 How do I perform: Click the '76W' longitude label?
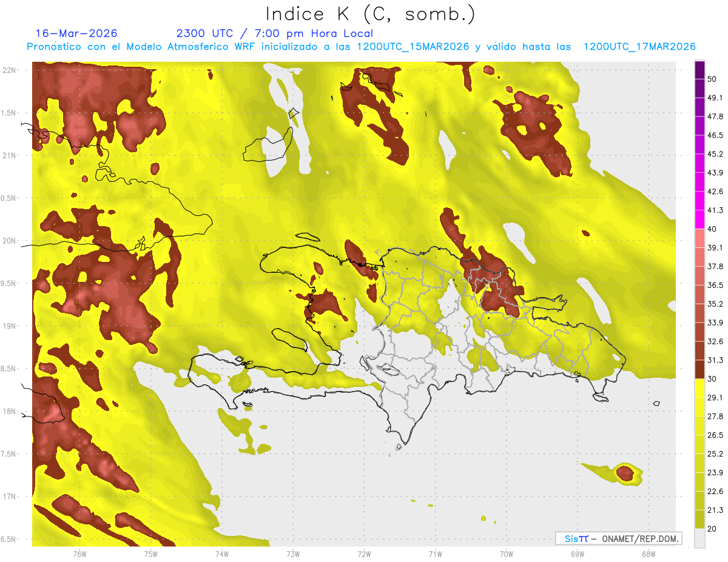(79, 554)
